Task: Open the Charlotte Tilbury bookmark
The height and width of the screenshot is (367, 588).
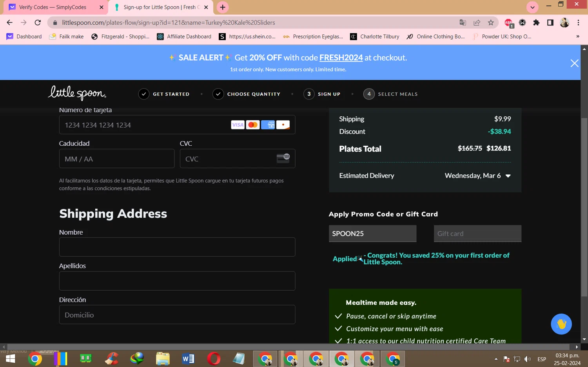Action: 374,36
